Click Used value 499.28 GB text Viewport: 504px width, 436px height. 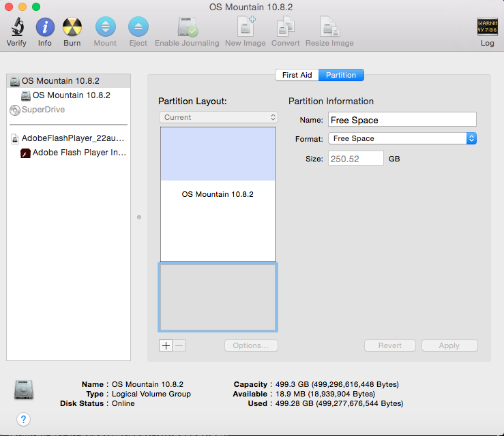339,403
